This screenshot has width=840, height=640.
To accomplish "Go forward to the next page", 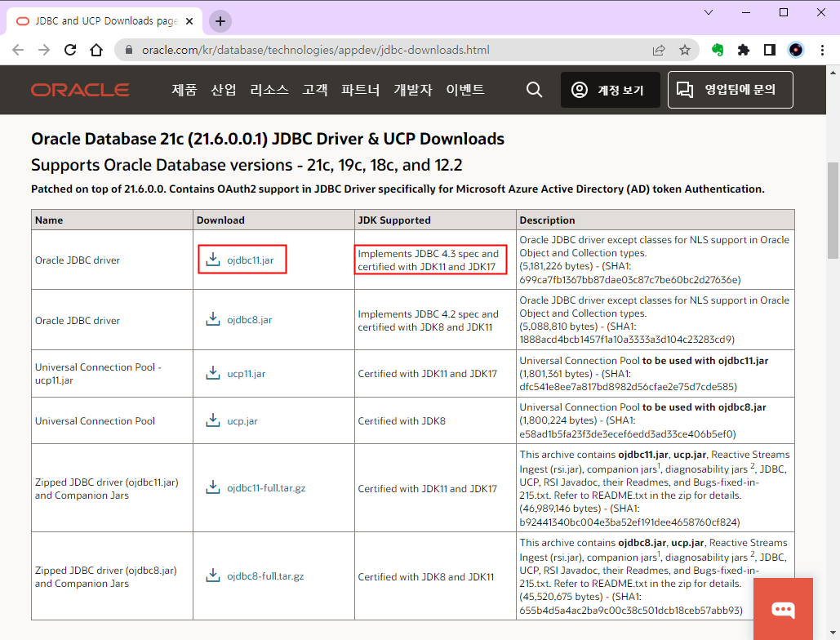I will point(44,50).
